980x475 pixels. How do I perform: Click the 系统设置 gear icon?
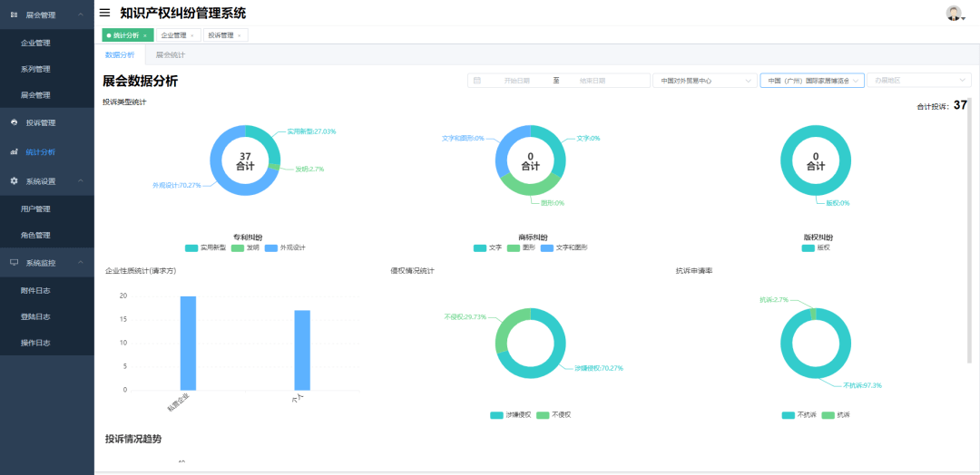pyautogui.click(x=15, y=181)
